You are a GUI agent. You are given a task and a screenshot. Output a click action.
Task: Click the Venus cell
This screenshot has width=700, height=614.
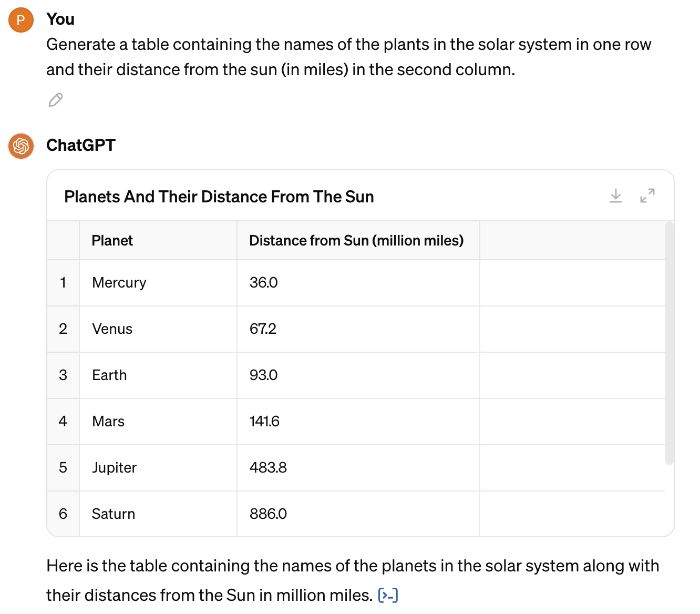pyautogui.click(x=158, y=329)
